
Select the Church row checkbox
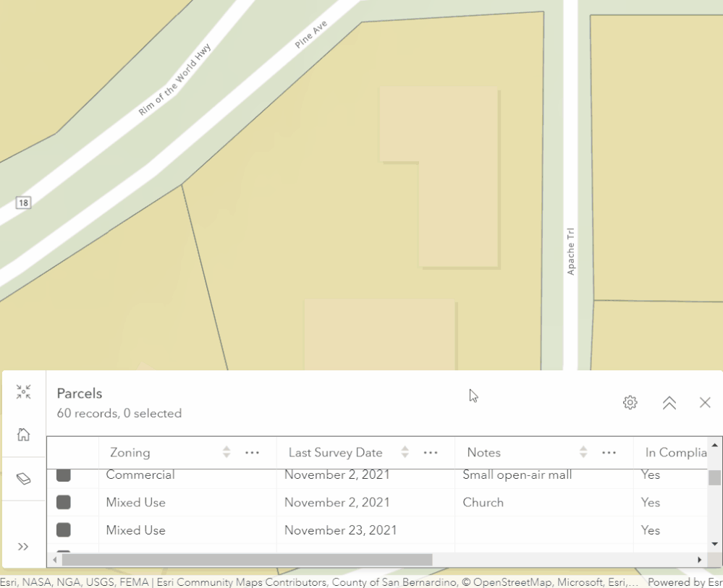coord(64,502)
